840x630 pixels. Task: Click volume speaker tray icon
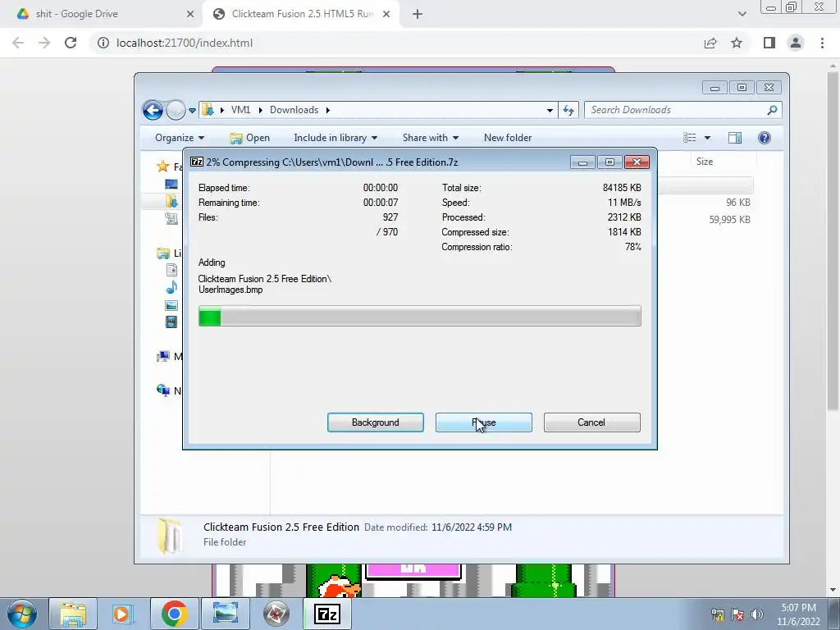tap(757, 614)
